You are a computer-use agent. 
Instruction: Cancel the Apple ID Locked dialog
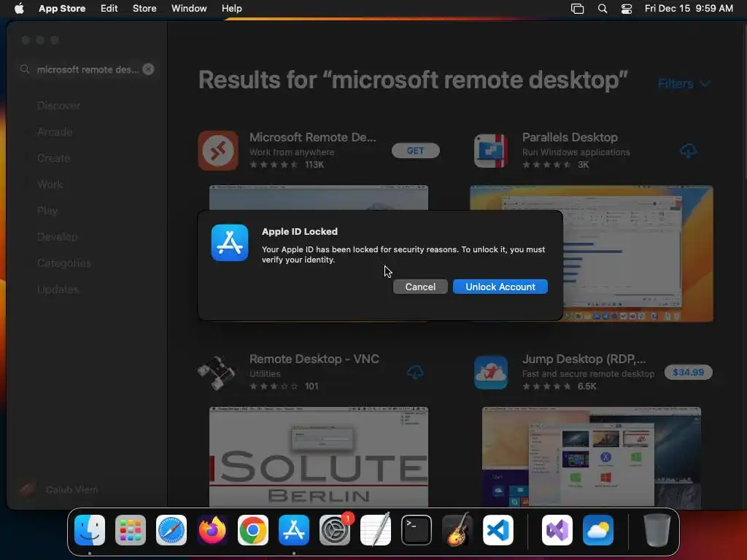pyautogui.click(x=420, y=287)
